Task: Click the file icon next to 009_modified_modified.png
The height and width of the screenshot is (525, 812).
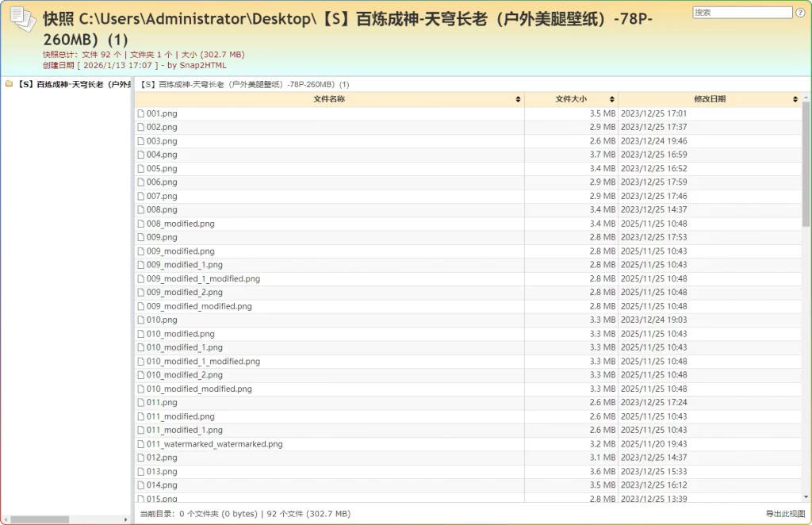Action: pos(140,306)
